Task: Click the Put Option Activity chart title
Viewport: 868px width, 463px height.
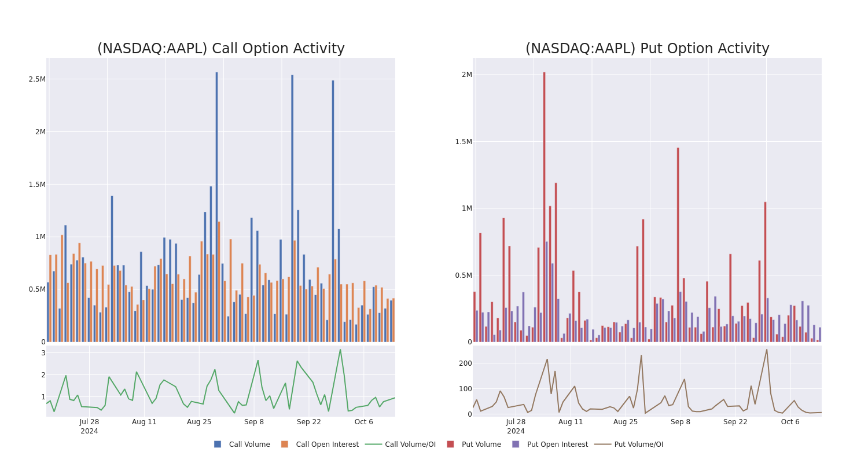Action: pos(648,49)
